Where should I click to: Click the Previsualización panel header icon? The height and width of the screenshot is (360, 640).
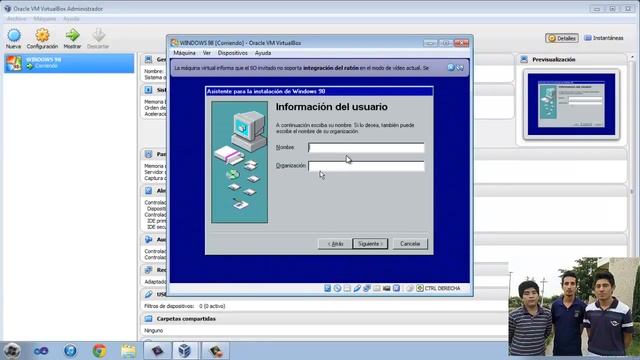(524, 60)
